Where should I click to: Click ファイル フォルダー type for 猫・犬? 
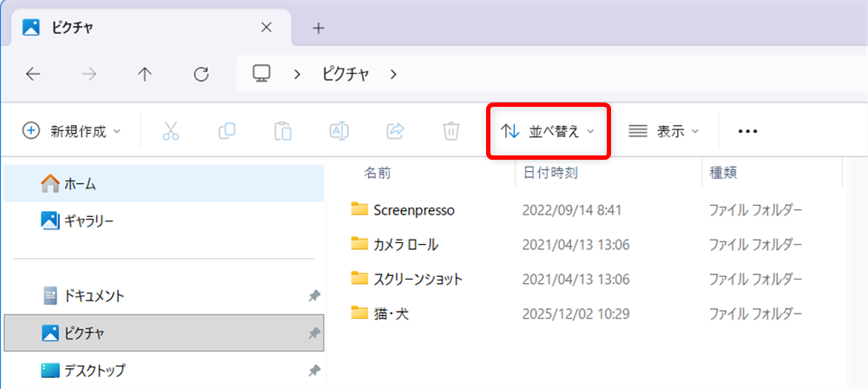[x=756, y=314]
